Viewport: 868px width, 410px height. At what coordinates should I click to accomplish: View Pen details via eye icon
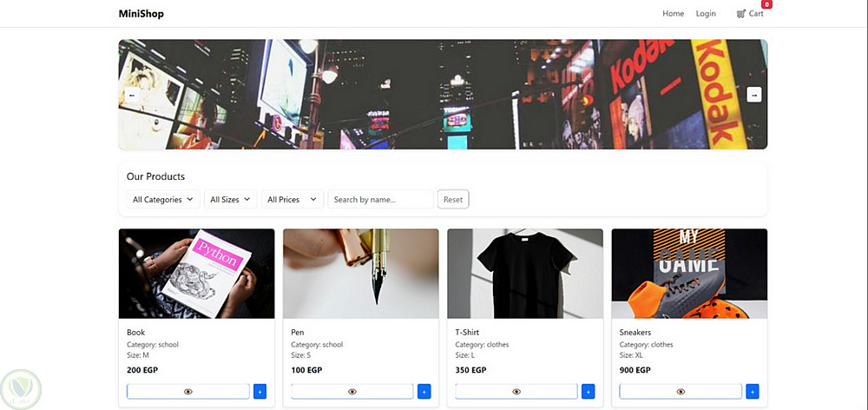(352, 391)
